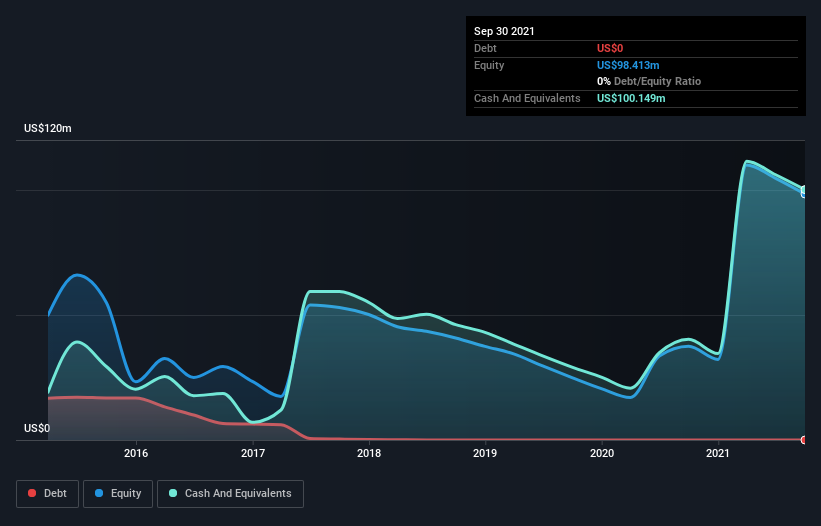Click the 0% Debt/Equity Ratio text
This screenshot has width=821, height=526.
pyautogui.click(x=649, y=82)
